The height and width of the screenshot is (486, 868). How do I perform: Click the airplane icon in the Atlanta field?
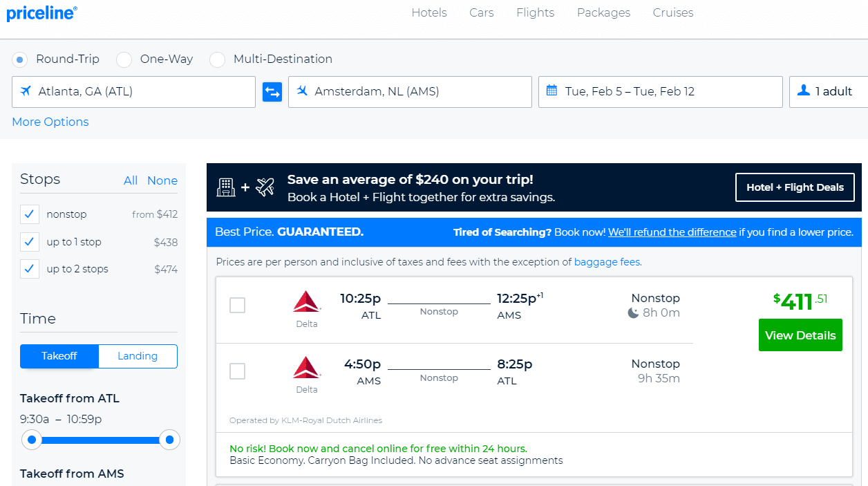(26, 91)
